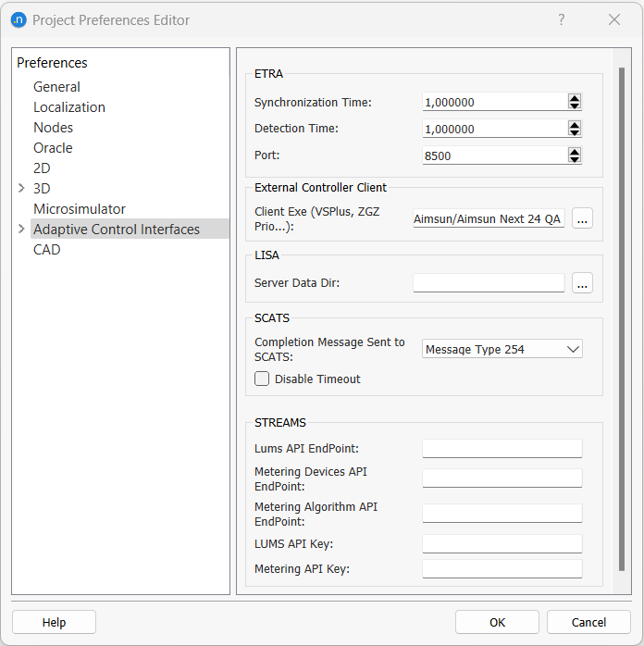Select General in Preferences tree
644x646 pixels.
pos(56,87)
